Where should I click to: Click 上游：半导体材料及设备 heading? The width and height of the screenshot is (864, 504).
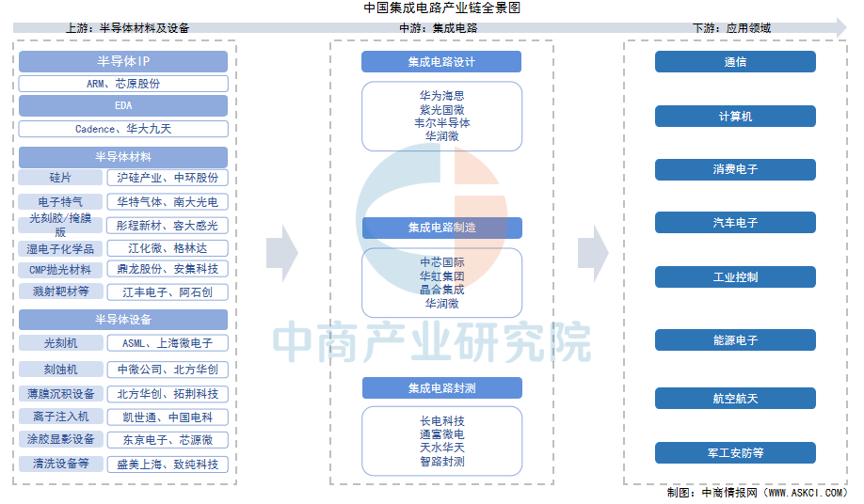click(127, 28)
